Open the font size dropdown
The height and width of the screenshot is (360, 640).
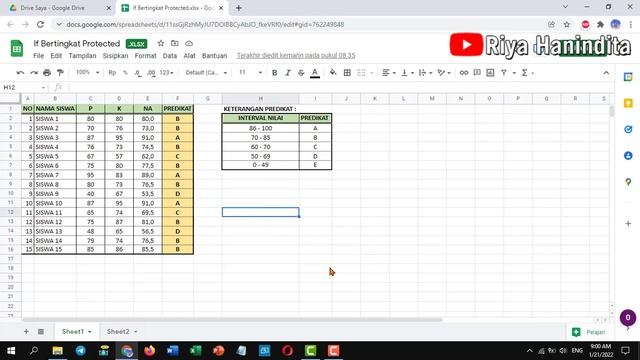coord(250,72)
